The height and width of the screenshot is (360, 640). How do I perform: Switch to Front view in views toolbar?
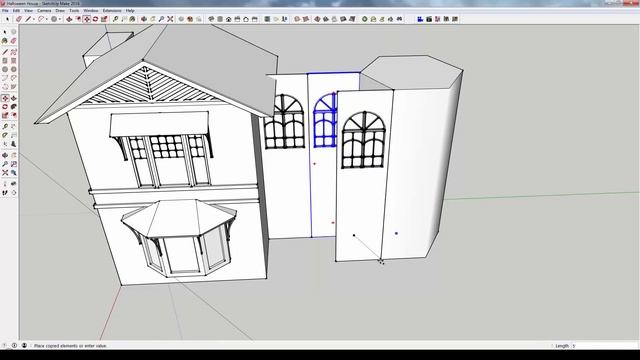click(x=229, y=19)
